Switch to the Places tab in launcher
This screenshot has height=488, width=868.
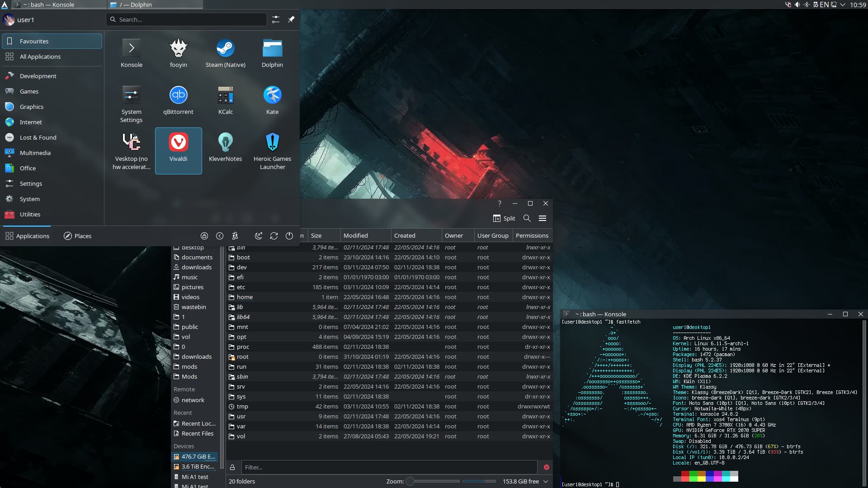[77, 236]
